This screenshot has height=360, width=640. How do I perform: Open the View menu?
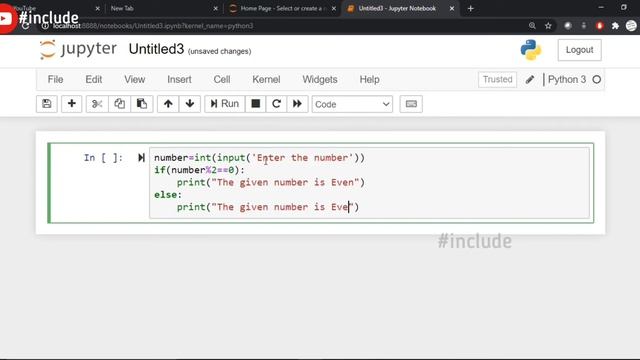pos(135,80)
